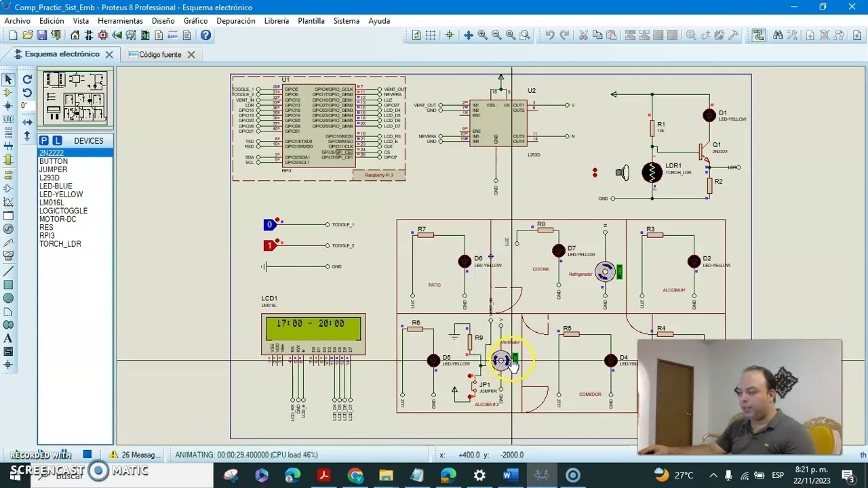Click the zoom to area icon
Viewport: 868px width, 488px height.
point(524,35)
